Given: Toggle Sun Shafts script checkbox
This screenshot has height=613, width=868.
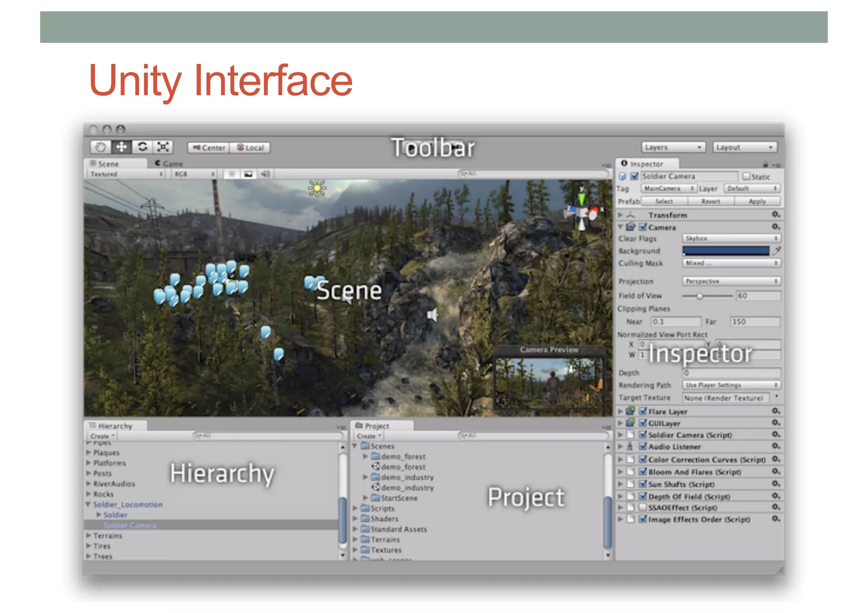Looking at the screenshot, I should (643, 484).
